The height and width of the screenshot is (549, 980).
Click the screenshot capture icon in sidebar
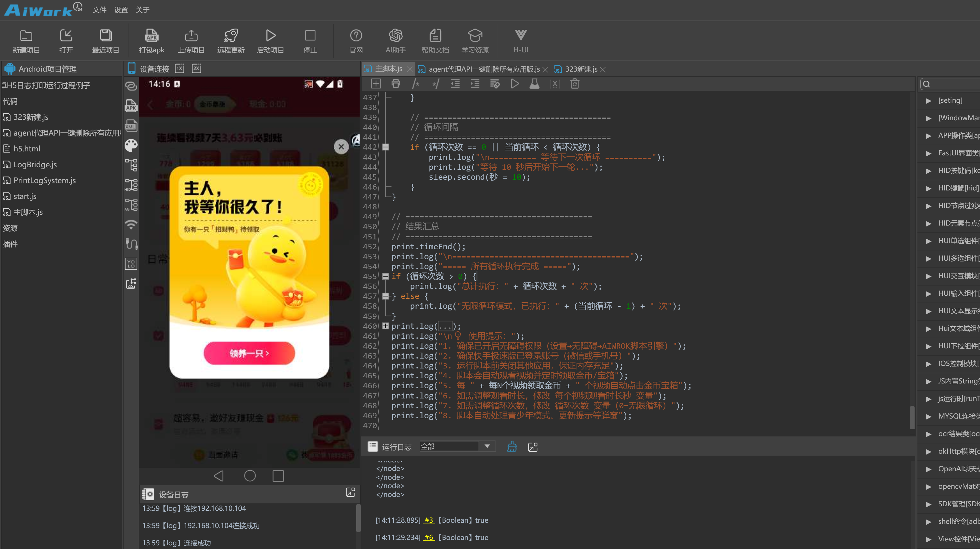pyautogui.click(x=131, y=284)
